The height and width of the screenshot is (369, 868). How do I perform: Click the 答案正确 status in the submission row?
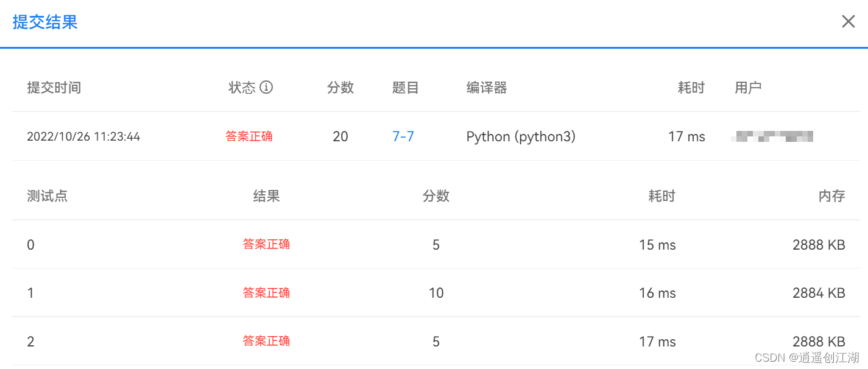[249, 136]
